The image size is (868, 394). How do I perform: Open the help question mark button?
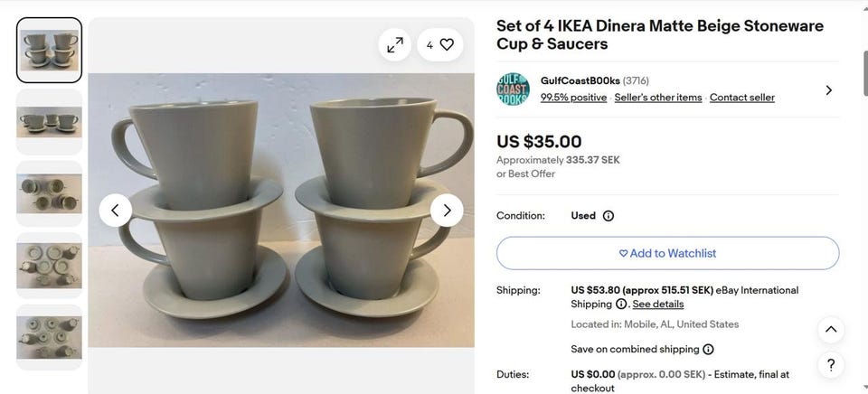pyautogui.click(x=831, y=365)
